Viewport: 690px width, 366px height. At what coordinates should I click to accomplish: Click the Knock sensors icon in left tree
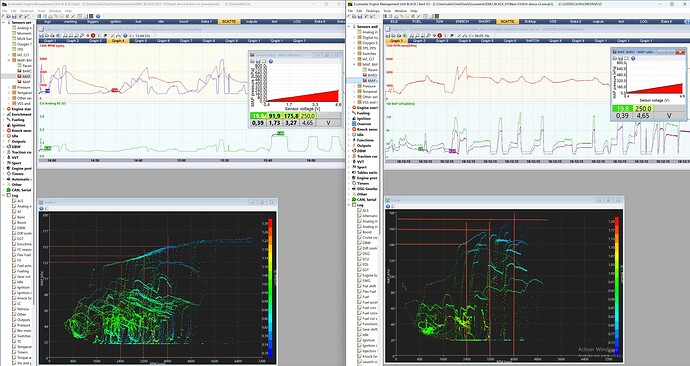point(9,131)
